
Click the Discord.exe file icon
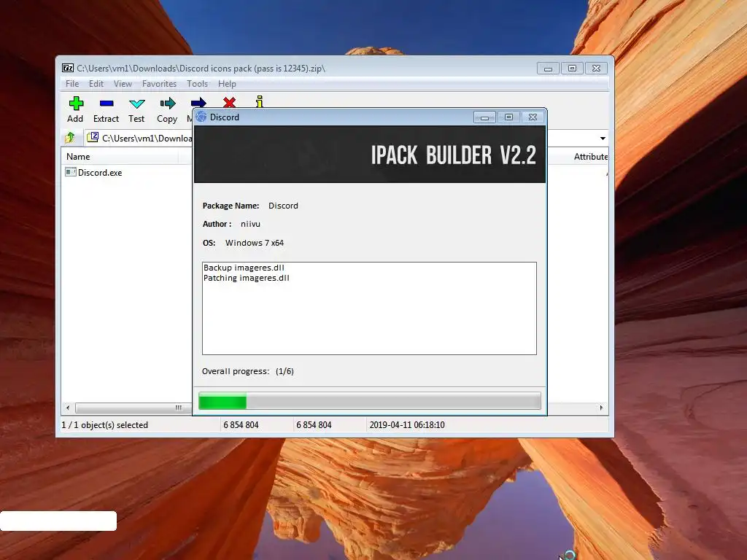[x=71, y=172]
